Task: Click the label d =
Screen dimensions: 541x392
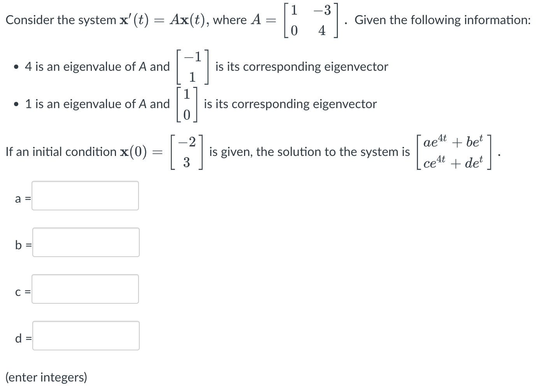Action: pos(22,338)
